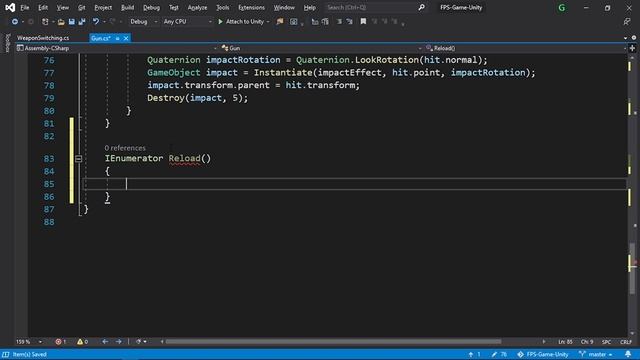
Task: Click the SPC indentation indicator
Action: coord(607,342)
